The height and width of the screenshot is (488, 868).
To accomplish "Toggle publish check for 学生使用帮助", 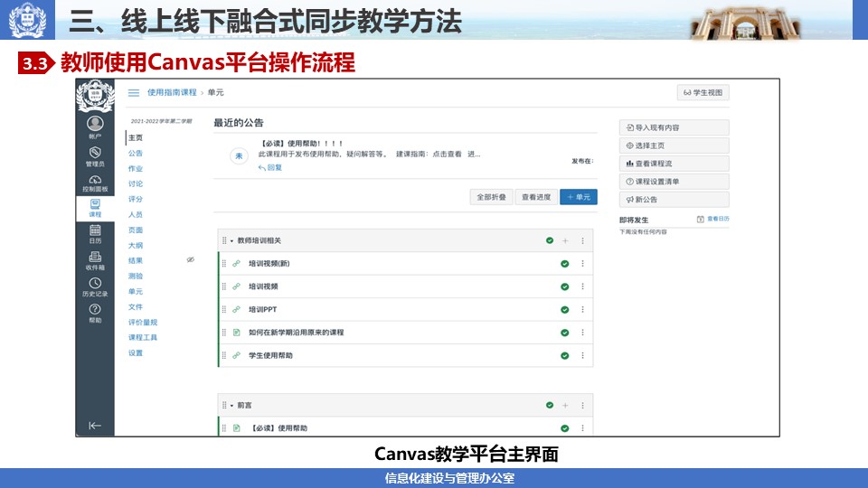I will (x=564, y=356).
